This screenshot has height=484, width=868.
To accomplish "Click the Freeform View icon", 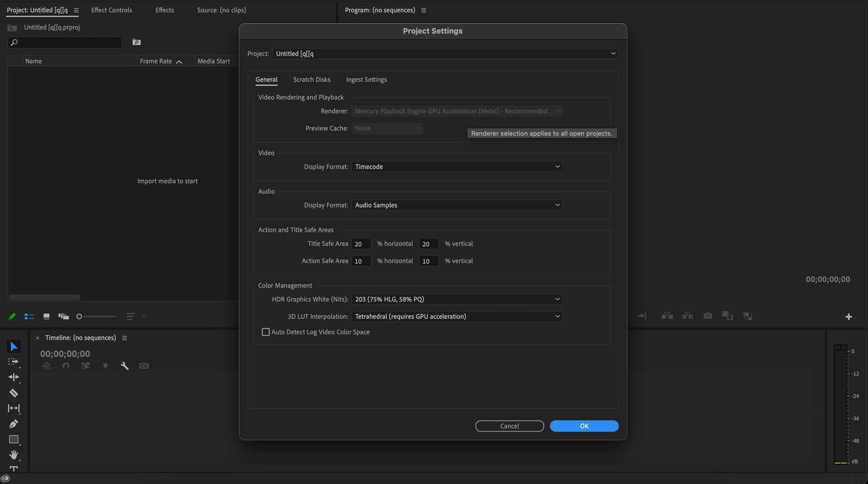I will pos(63,316).
